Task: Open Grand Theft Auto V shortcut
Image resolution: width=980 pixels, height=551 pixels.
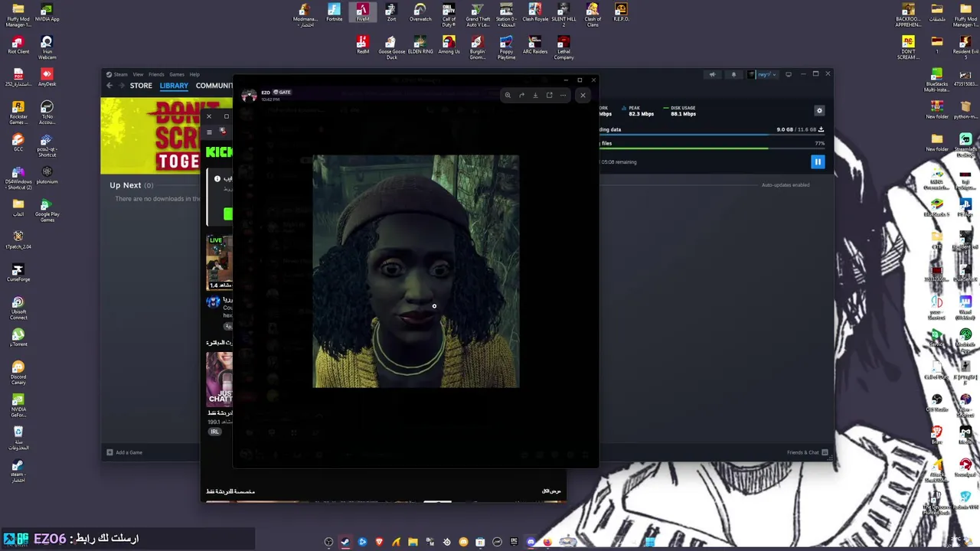Action: click(x=478, y=15)
